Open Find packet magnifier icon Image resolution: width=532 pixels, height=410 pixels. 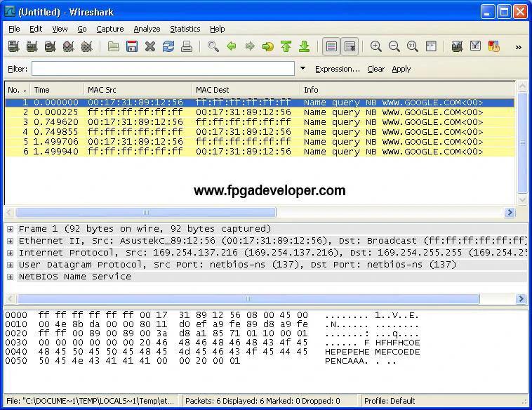(213, 47)
